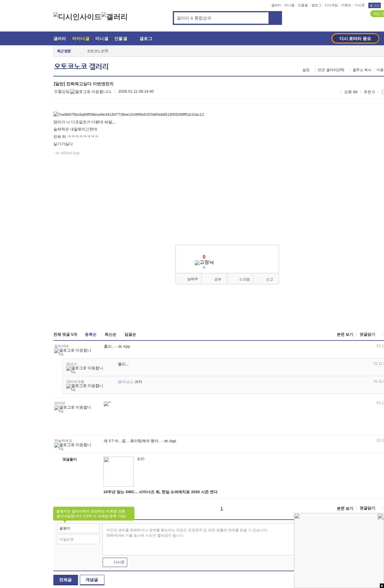Click the 갤러리 logo image beside 디시인사이드
The width and height of the screenshot is (384, 588).
tap(114, 17)
